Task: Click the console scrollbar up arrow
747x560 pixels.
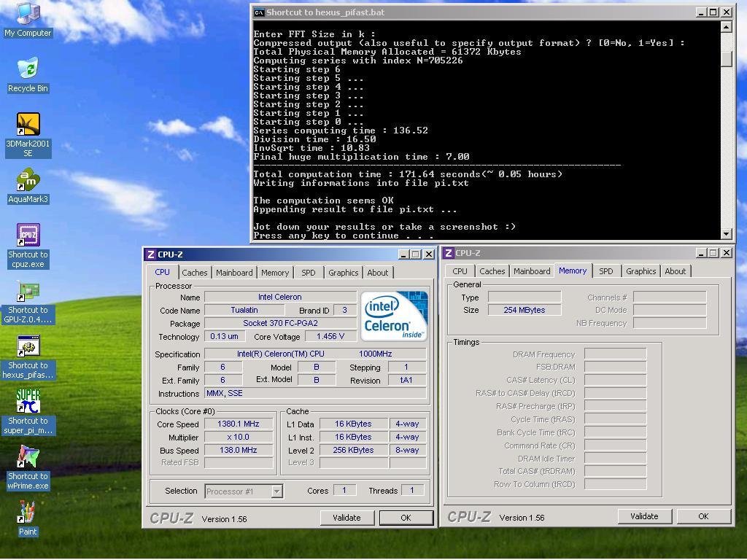Action: pyautogui.click(x=726, y=27)
